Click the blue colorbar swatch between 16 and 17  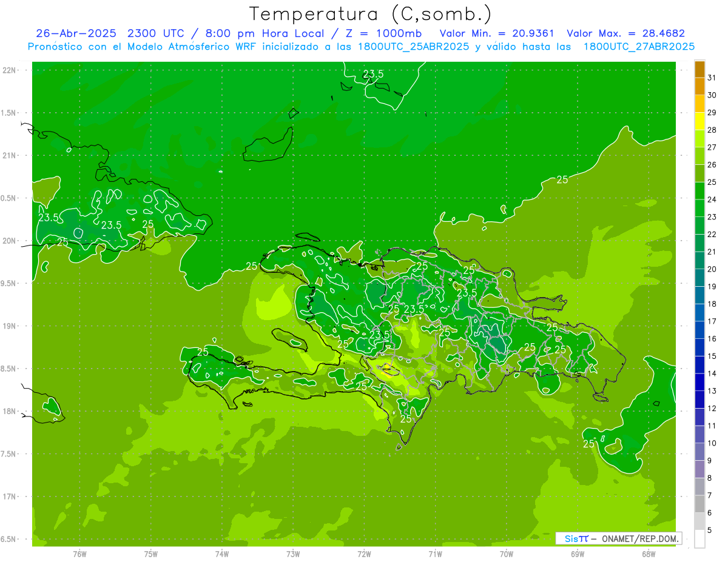tap(699, 330)
